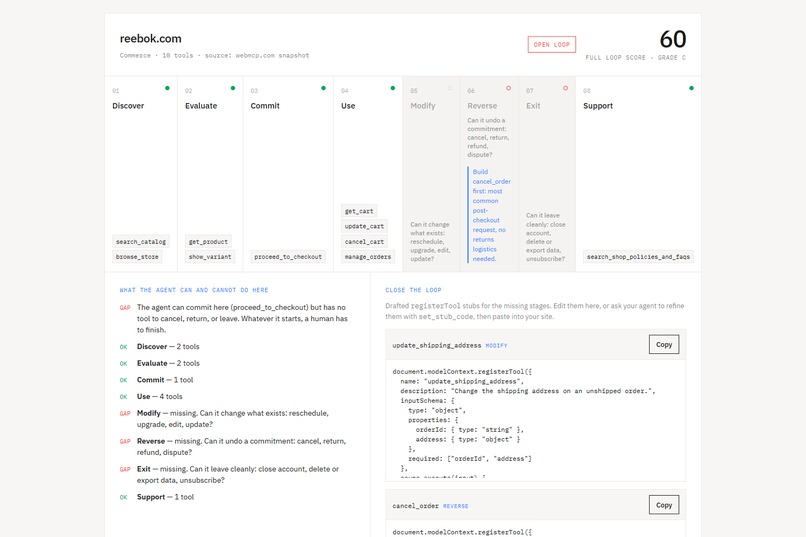Click the search_shop_policies_and_faqs tool chip
Image resolution: width=806 pixels, height=537 pixels.
[x=638, y=256]
